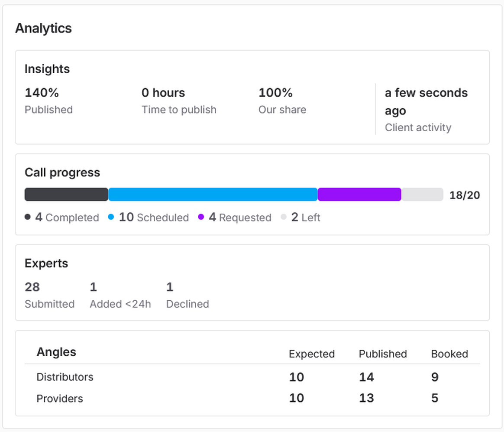Click the 140% Published insight

tap(48, 101)
